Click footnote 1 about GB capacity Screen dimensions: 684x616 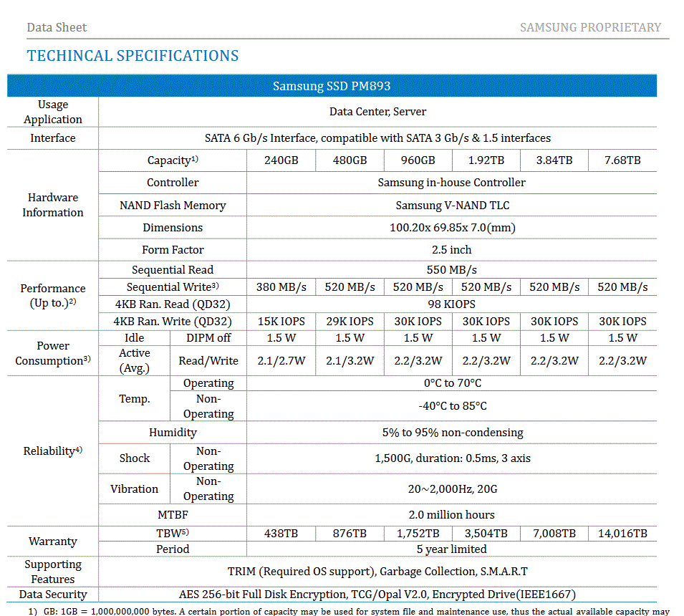coord(349,612)
